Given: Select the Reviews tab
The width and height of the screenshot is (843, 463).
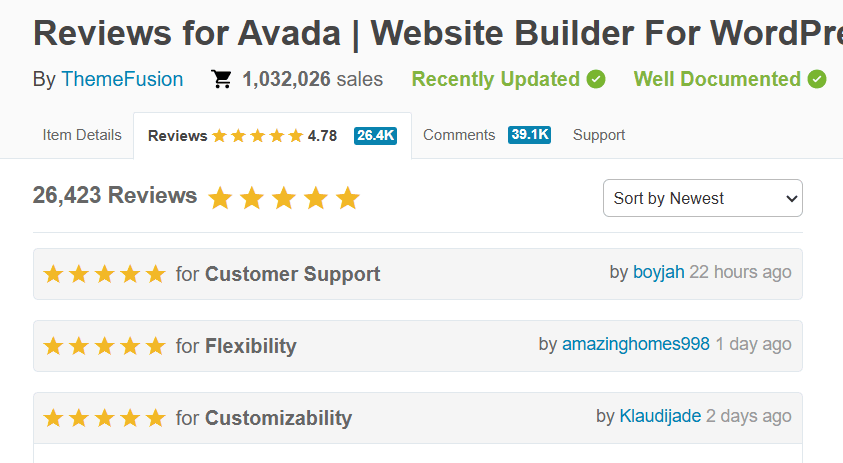Looking at the screenshot, I should click(178, 136).
